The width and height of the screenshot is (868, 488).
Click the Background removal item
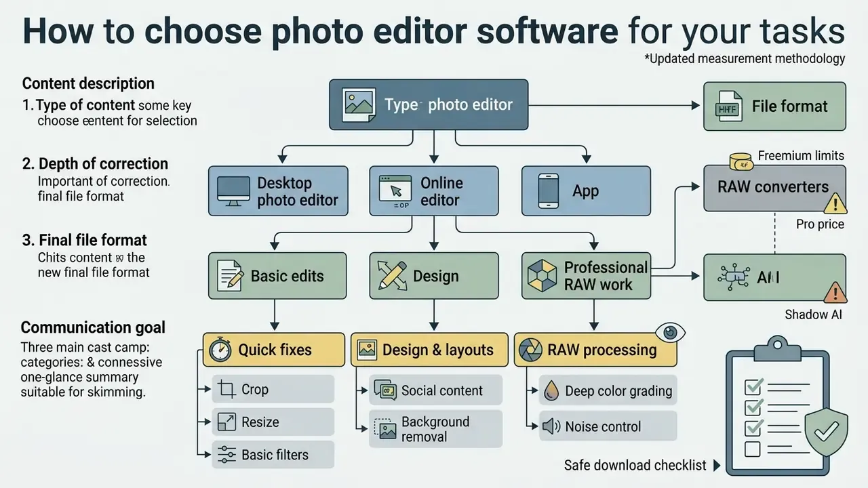coord(436,429)
